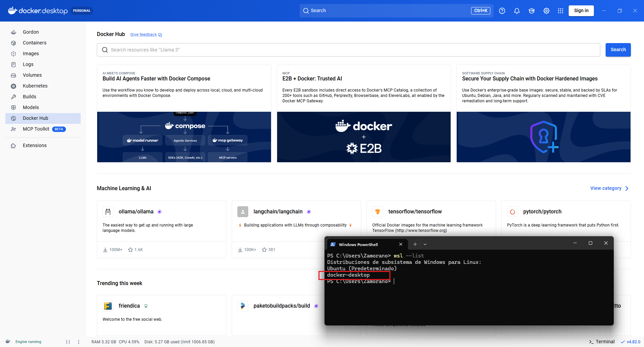Click the Builds wrench icon
The height and width of the screenshot is (347, 644).
13,97
